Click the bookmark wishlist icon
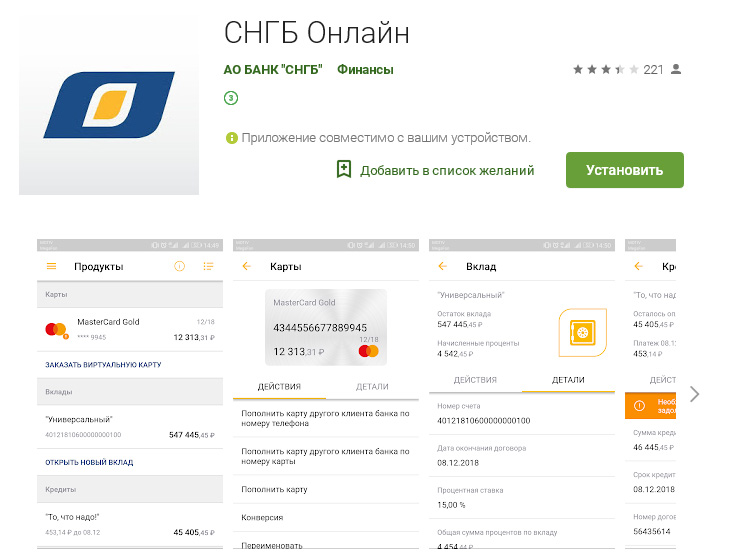 click(344, 169)
